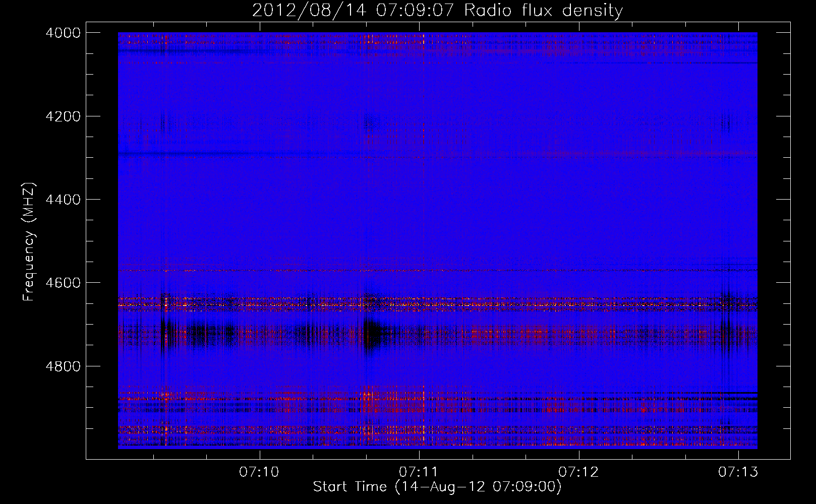Viewport: 816px width, 504px height.
Task: Click the 07:13 time axis label
Action: tap(738, 472)
